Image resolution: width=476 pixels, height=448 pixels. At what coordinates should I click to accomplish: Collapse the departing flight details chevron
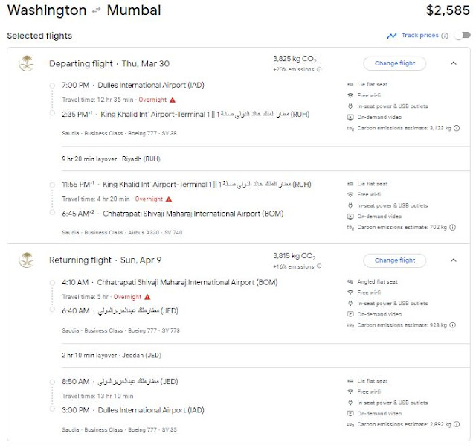point(454,63)
